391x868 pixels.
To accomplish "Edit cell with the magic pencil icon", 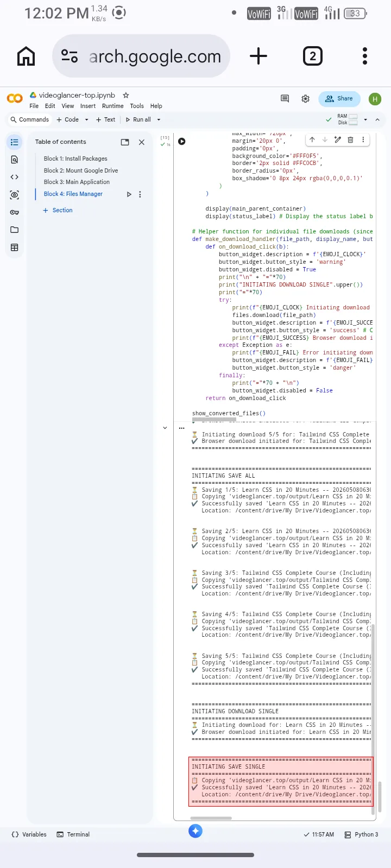I will [338, 140].
